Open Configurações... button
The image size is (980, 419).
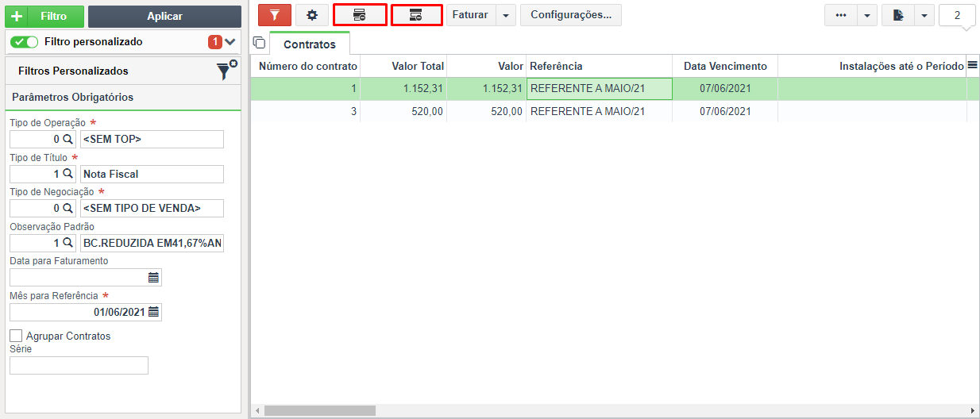pyautogui.click(x=571, y=15)
